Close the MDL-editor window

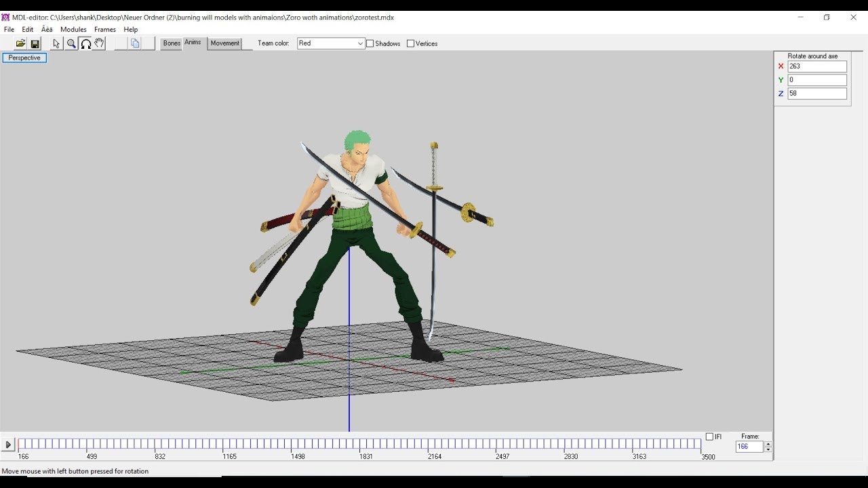(x=853, y=17)
